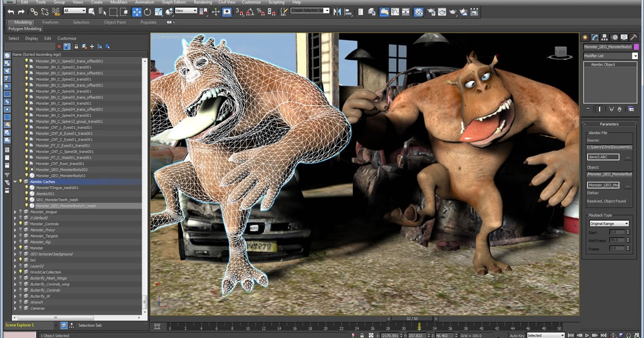Activate the Select and Scale tool
The image size is (644, 338).
click(x=158, y=12)
